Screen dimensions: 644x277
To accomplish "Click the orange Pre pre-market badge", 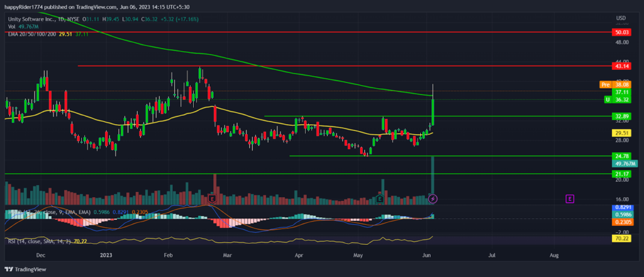I will click(606, 84).
